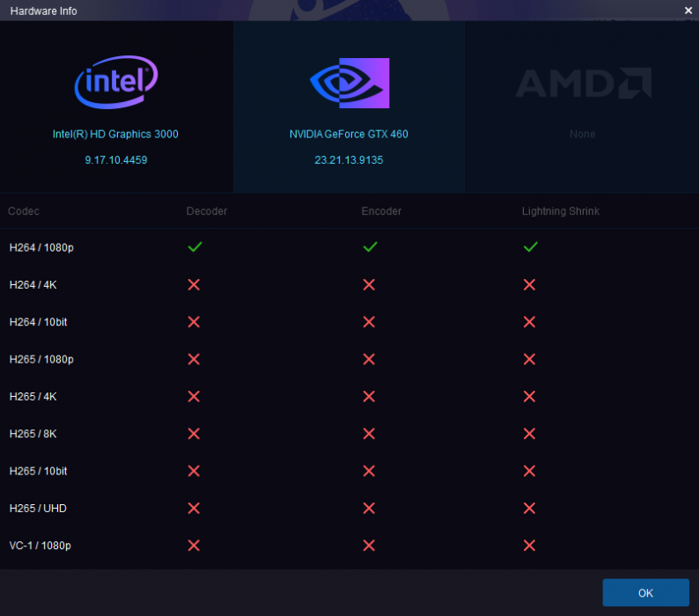Click the greyed-out AMD logo
Screen dimensions: 699x616
point(583,84)
